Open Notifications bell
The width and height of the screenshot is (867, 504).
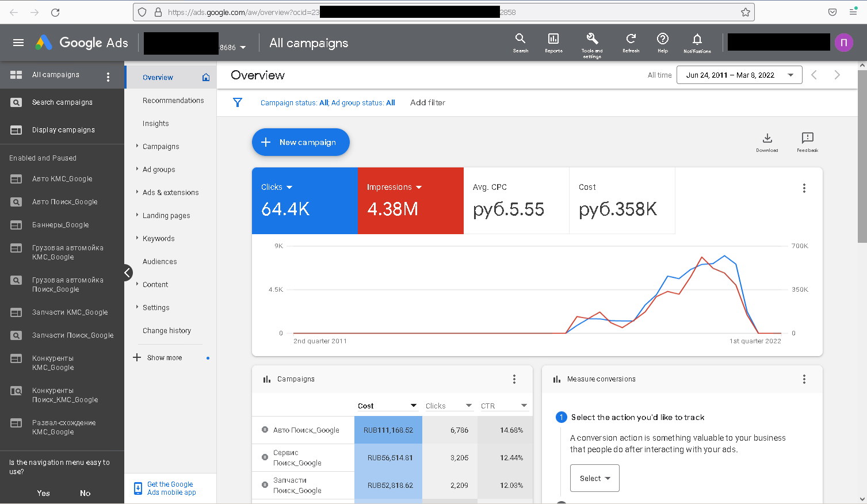(x=697, y=43)
